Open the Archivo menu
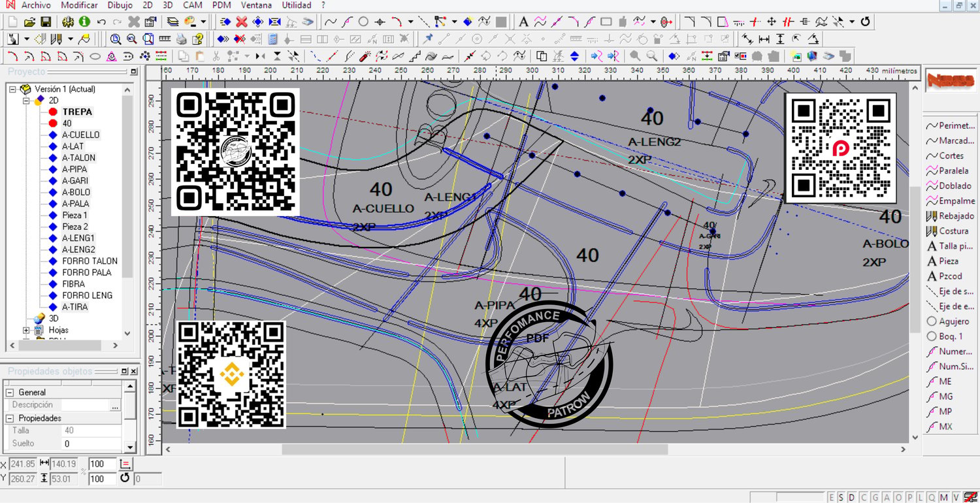The width and height of the screenshot is (980, 503). 36,5
